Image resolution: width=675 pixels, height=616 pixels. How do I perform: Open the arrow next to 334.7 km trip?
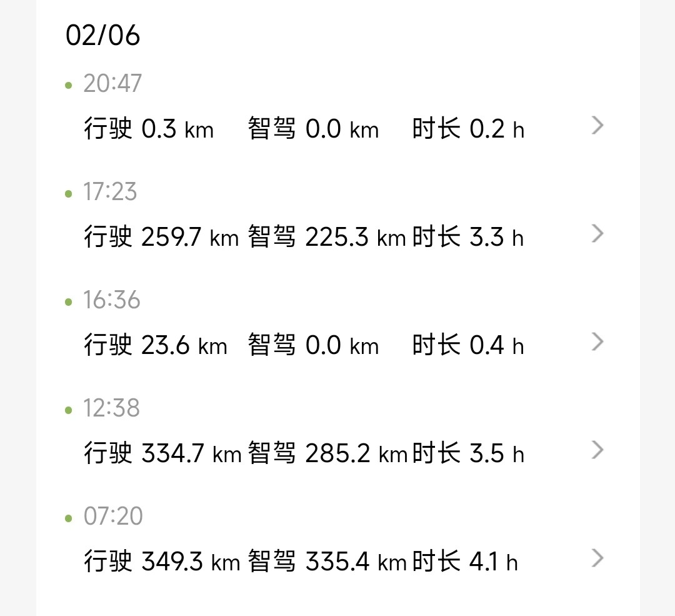[597, 450]
